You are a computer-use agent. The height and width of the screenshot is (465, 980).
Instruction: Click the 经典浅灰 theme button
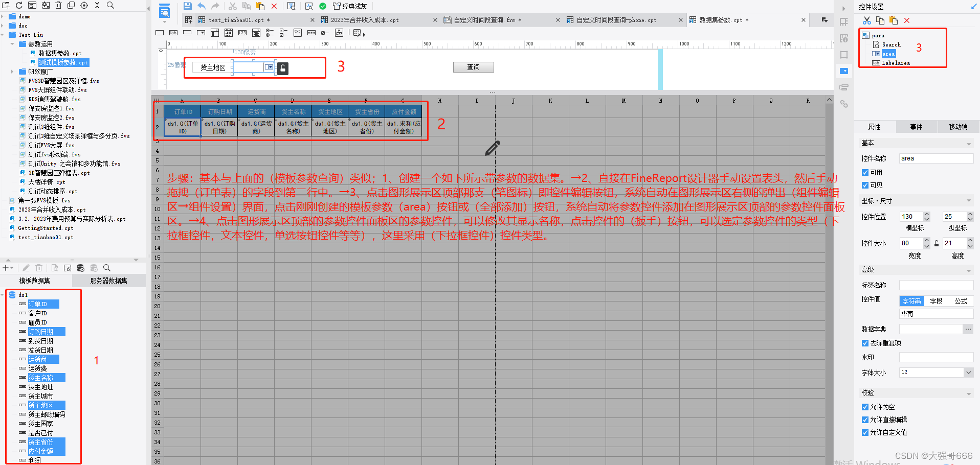[350, 6]
